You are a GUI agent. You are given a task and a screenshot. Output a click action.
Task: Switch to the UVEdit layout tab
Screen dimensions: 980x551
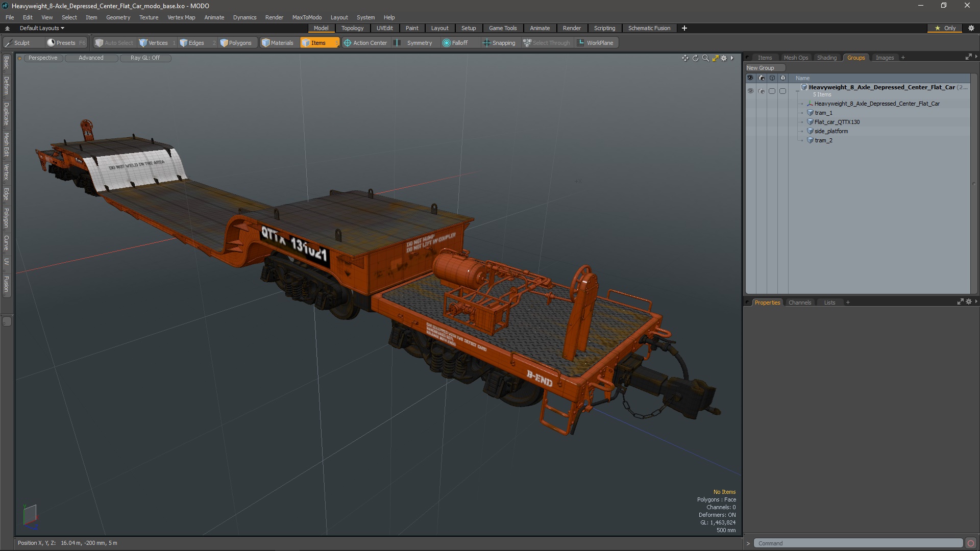point(384,28)
